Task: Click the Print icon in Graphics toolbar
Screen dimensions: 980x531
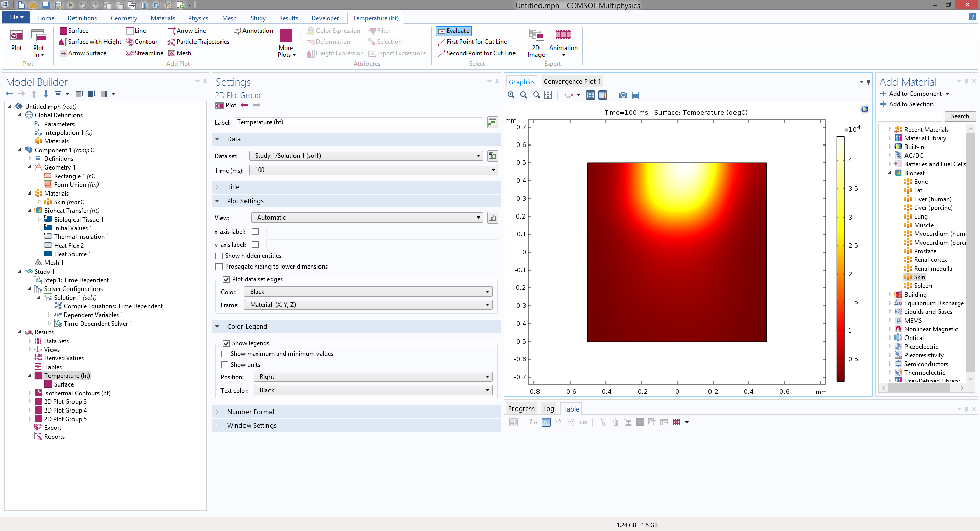Action: tap(635, 95)
